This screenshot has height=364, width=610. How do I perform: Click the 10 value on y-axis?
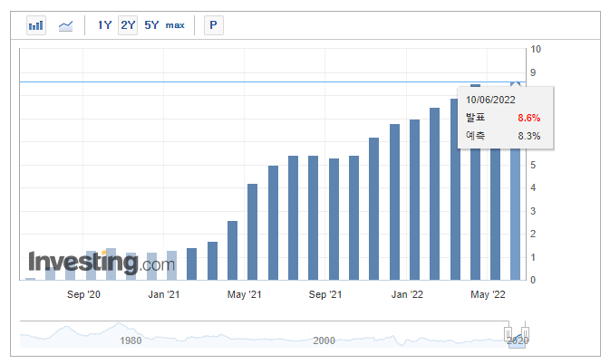click(536, 49)
